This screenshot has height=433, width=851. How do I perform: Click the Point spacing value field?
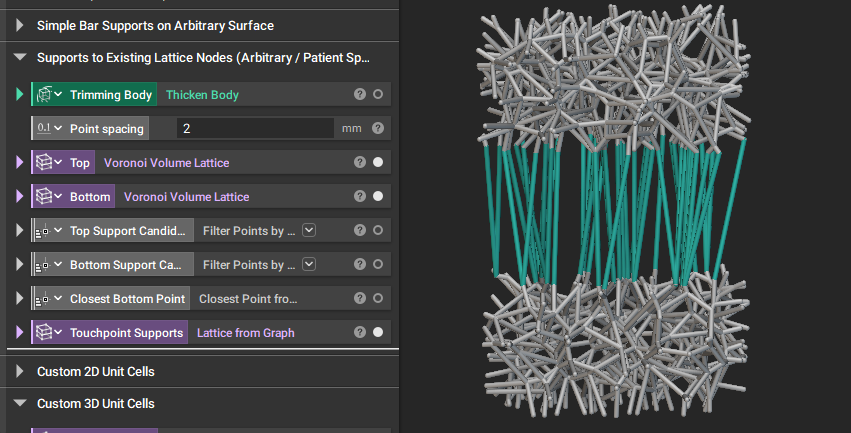coord(255,129)
